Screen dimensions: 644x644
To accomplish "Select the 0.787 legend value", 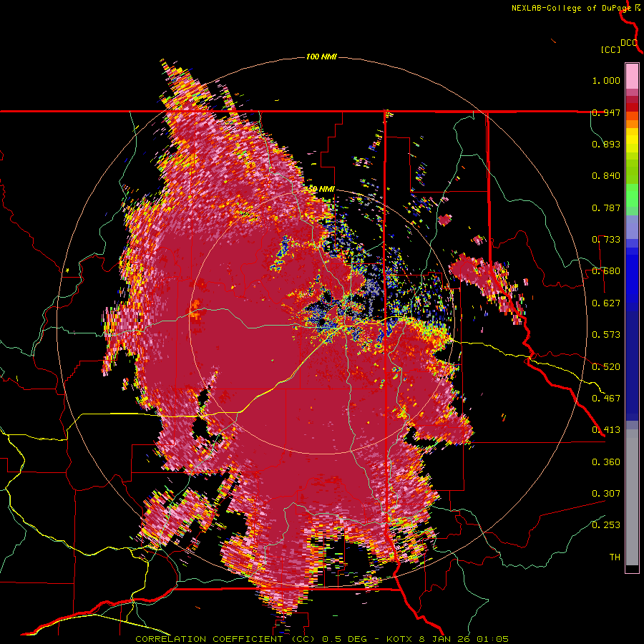I will (x=606, y=208).
